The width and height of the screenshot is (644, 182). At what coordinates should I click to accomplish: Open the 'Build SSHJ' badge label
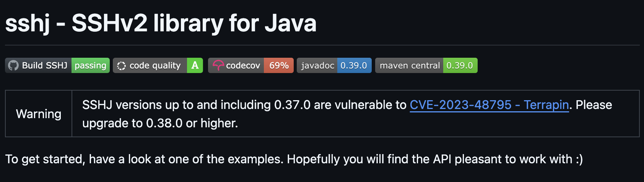(45, 65)
